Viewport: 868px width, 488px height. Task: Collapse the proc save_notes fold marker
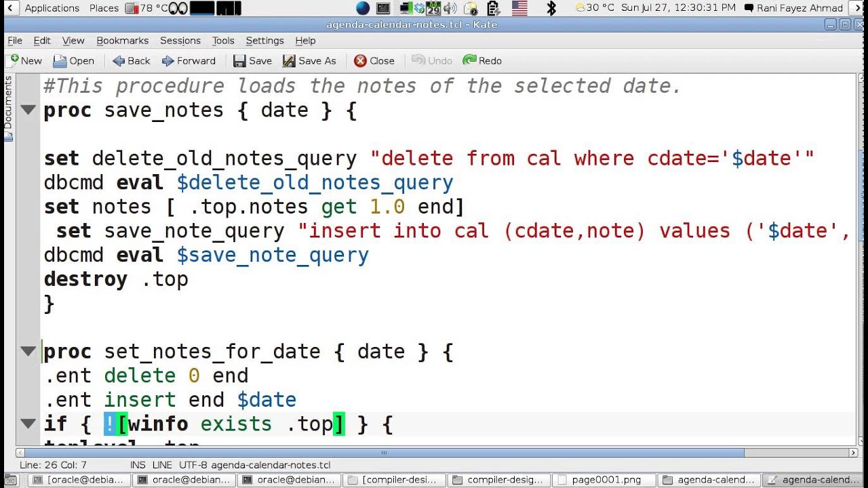pos(28,110)
